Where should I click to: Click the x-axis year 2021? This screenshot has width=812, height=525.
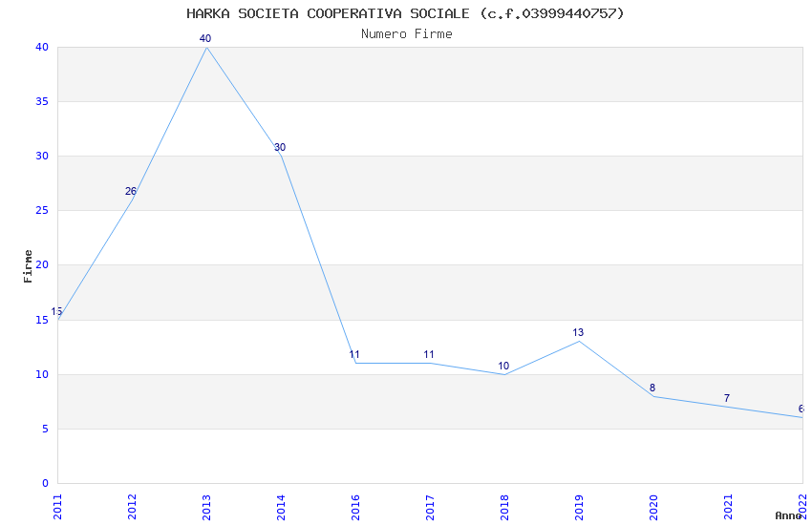coord(729,507)
